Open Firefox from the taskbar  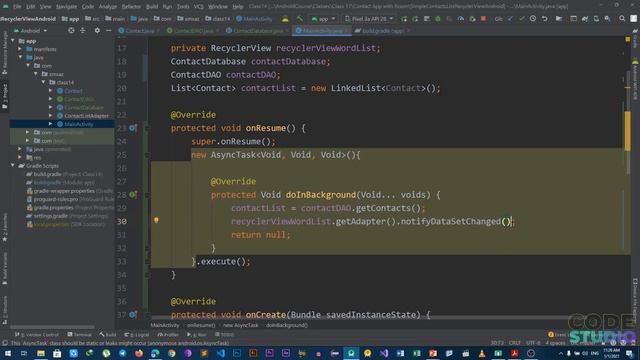point(139,353)
